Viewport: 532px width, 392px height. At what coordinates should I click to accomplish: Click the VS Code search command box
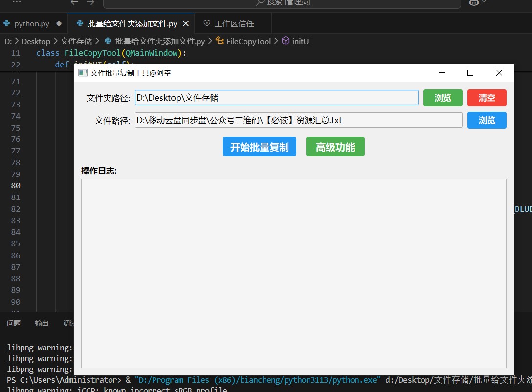[282, 3]
